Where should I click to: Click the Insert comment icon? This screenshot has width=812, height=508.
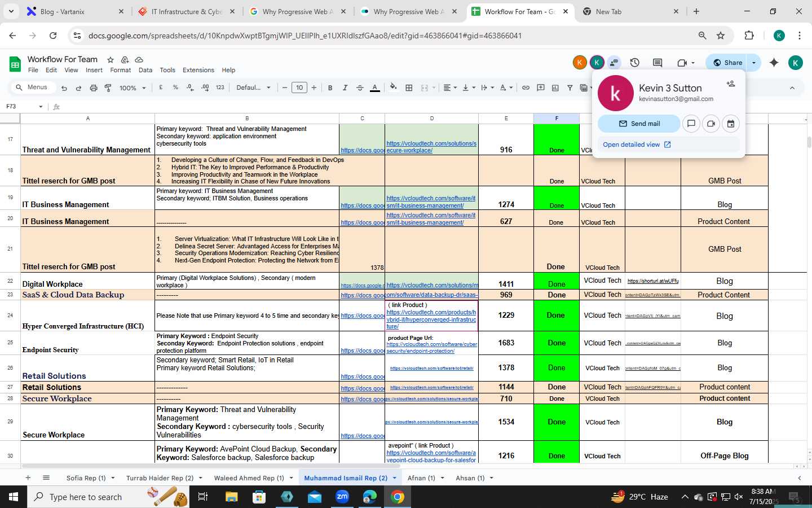point(540,87)
